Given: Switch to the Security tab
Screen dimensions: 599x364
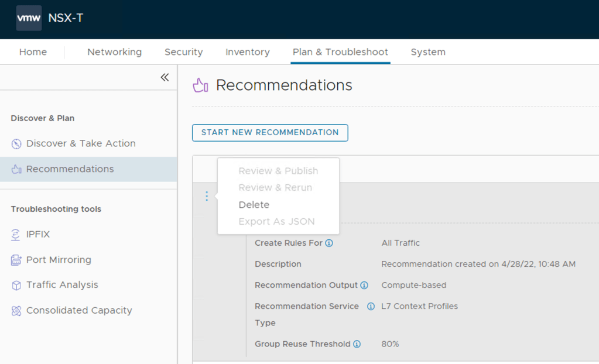Looking at the screenshot, I should coord(183,52).
